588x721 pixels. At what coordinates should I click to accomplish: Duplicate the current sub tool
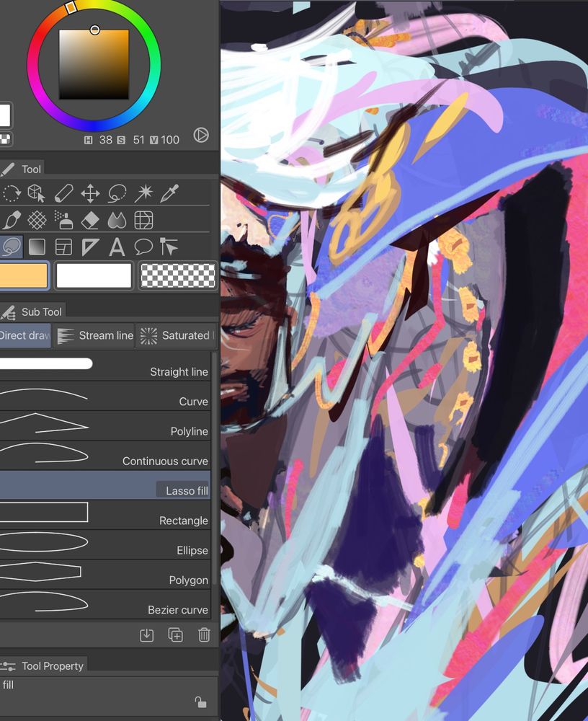pos(175,634)
